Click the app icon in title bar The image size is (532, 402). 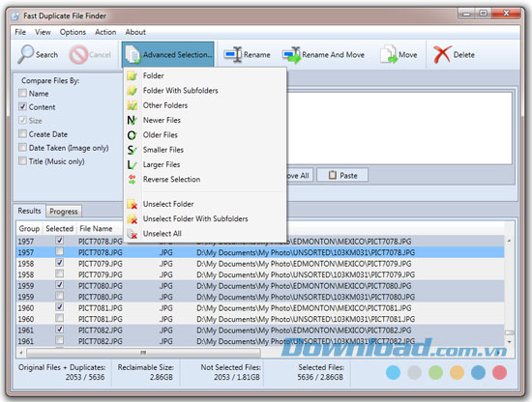coord(15,15)
